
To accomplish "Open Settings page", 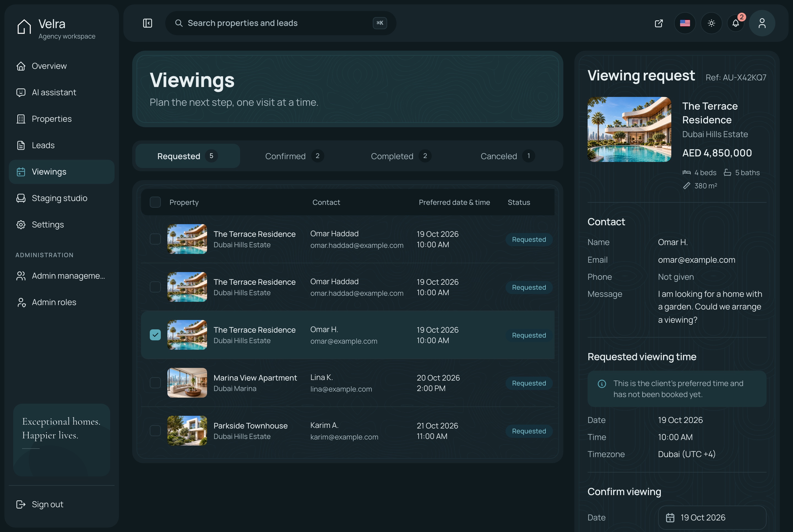I will pyautogui.click(x=61, y=225).
